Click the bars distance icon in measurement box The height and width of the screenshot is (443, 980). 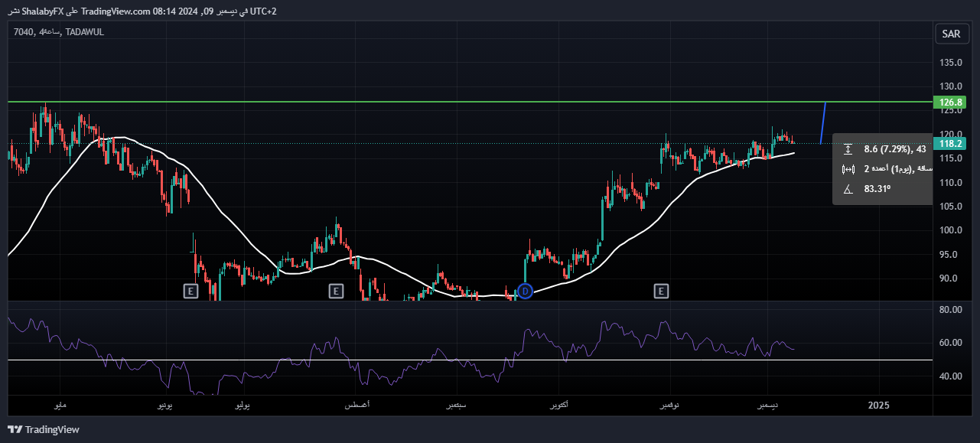pos(848,169)
